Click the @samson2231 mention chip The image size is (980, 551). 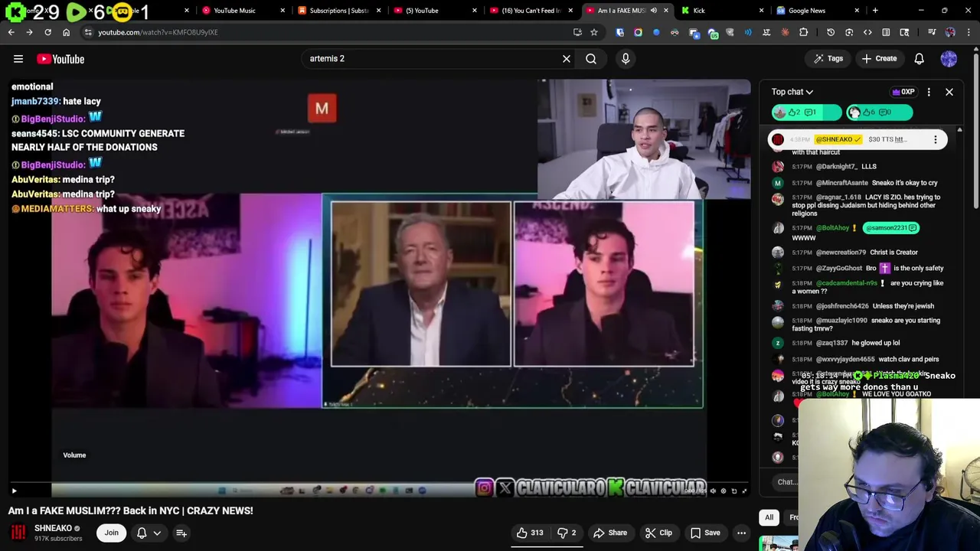pyautogui.click(x=890, y=228)
